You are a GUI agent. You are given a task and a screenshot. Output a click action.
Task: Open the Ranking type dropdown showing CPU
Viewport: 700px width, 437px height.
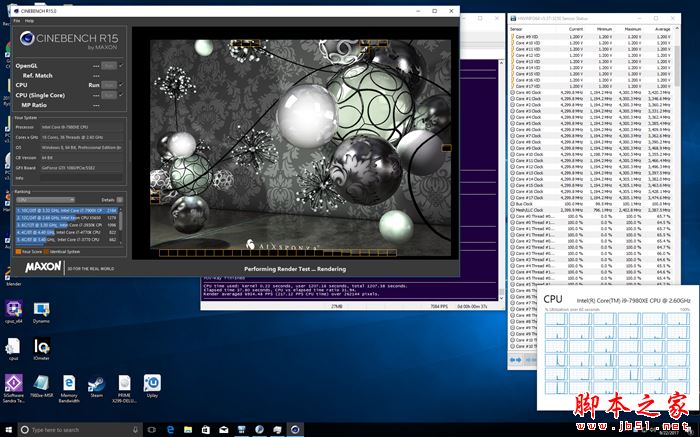tap(45, 200)
